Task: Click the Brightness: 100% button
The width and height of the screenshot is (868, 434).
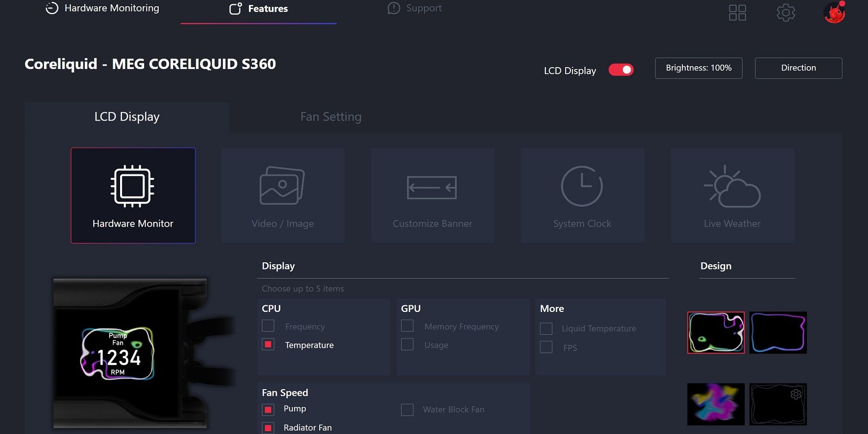Action: [699, 68]
